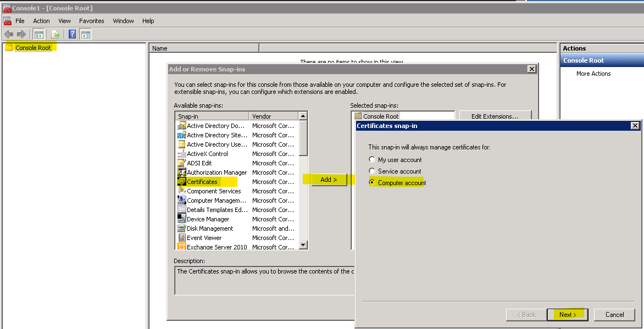644x329 pixels.
Task: Select the ADSI Edit snap-in icon
Action: (181, 163)
